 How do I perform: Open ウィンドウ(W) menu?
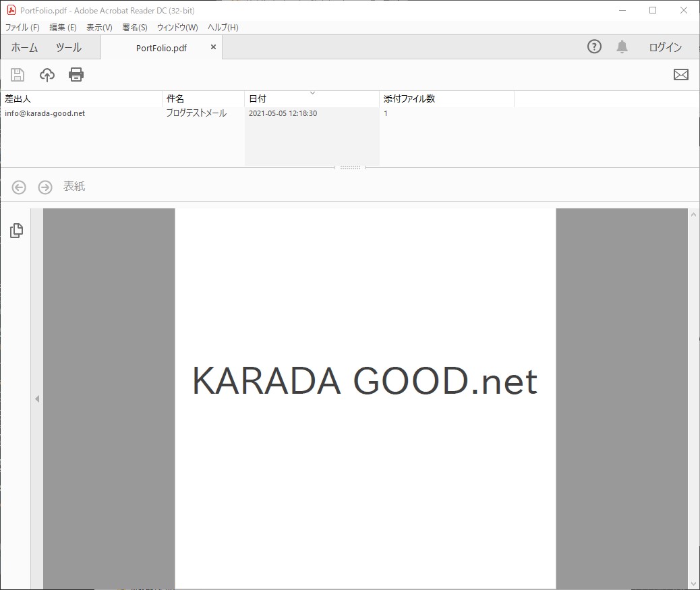coord(177,28)
